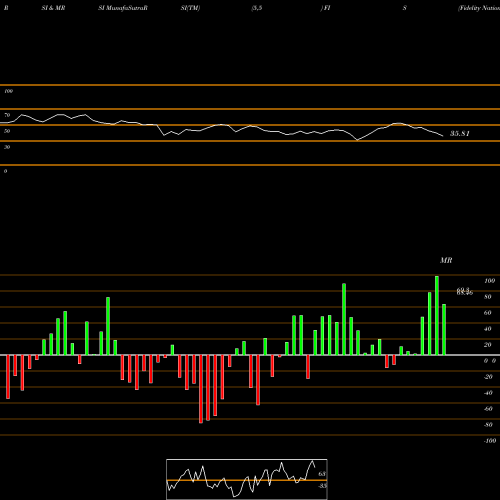This screenshot has height=500, width=500.
Task: Click the RSI axis label 0
Action: [x=5, y=171]
